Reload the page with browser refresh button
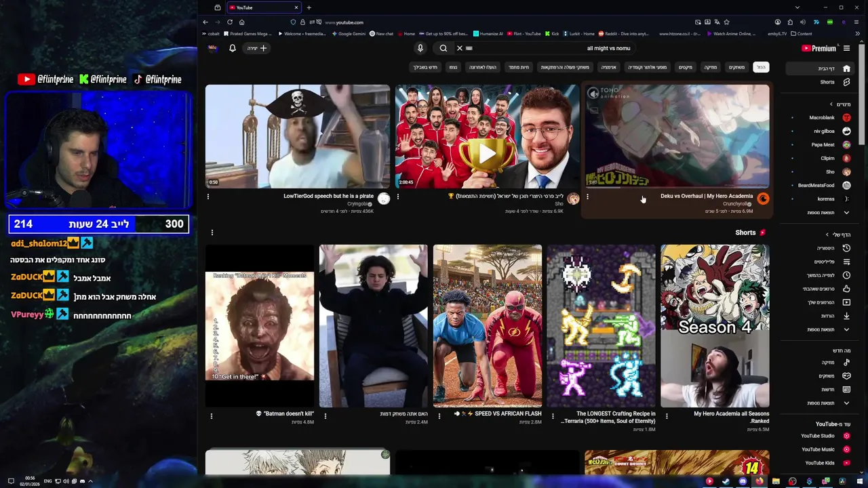This screenshot has width=868, height=488. point(230,22)
